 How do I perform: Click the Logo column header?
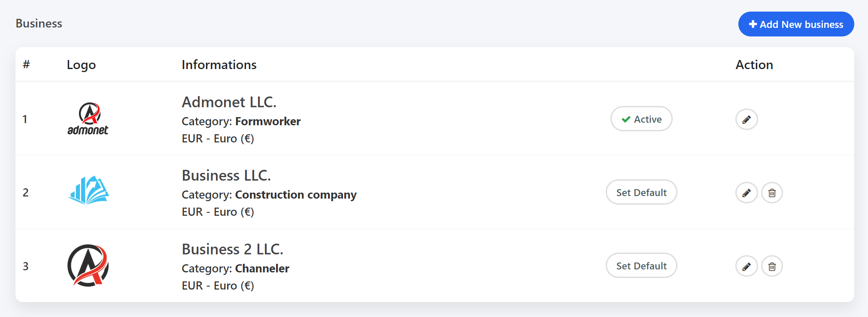81,65
